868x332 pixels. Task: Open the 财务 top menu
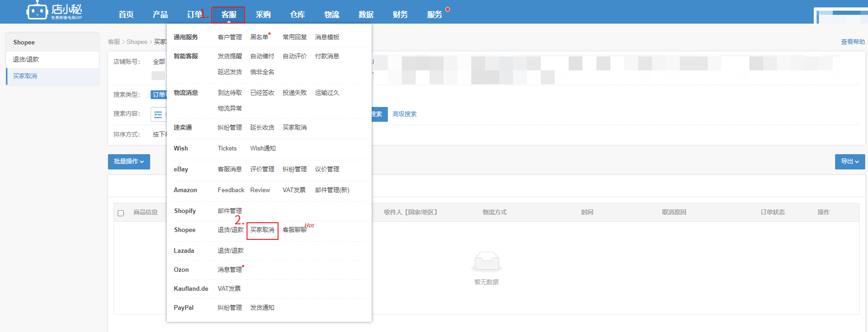pos(400,15)
